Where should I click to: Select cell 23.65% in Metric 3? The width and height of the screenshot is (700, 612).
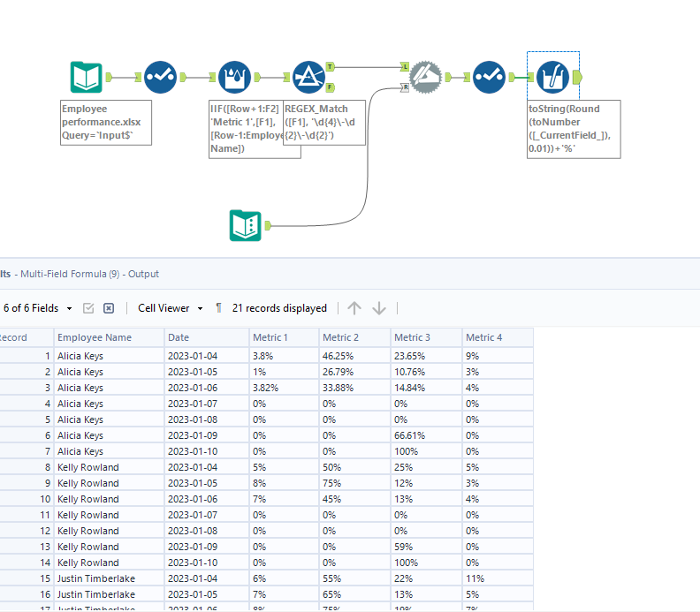tap(426, 356)
